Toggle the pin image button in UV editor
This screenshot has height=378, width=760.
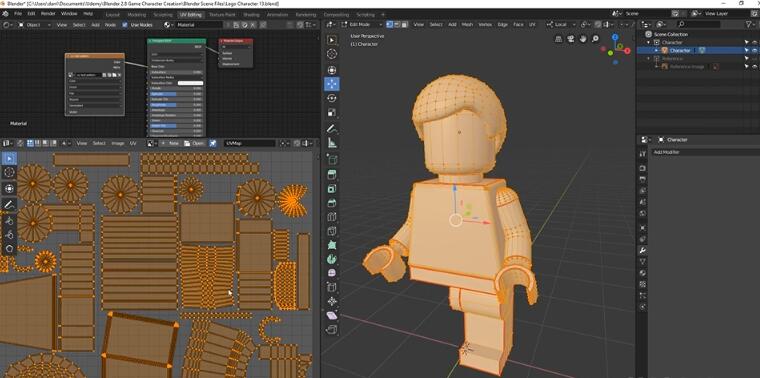213,143
